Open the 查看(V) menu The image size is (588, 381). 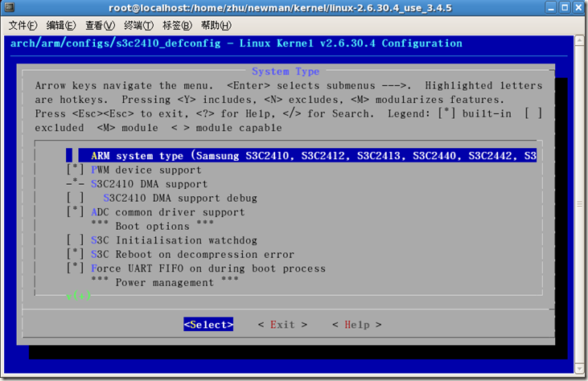(100, 26)
